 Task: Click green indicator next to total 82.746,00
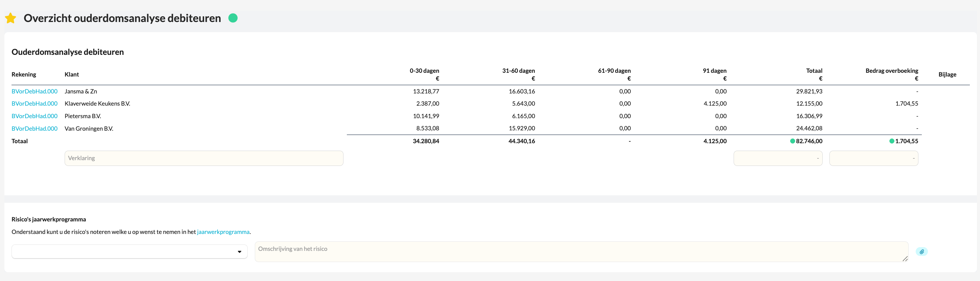pos(793,141)
